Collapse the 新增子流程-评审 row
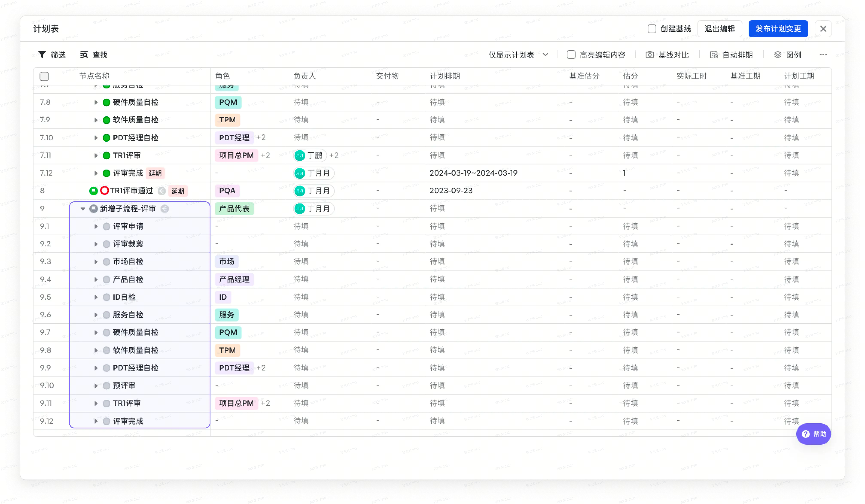This screenshot has height=504, width=865. pos(83,209)
